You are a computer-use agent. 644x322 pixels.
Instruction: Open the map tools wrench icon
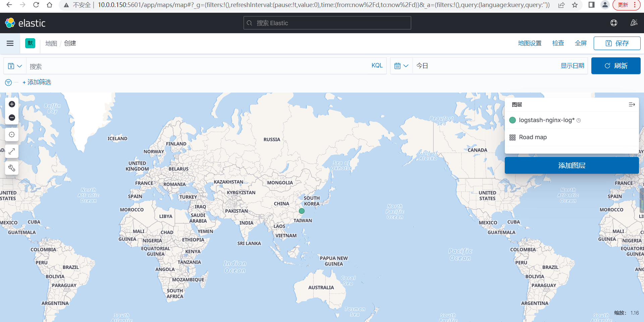12,168
